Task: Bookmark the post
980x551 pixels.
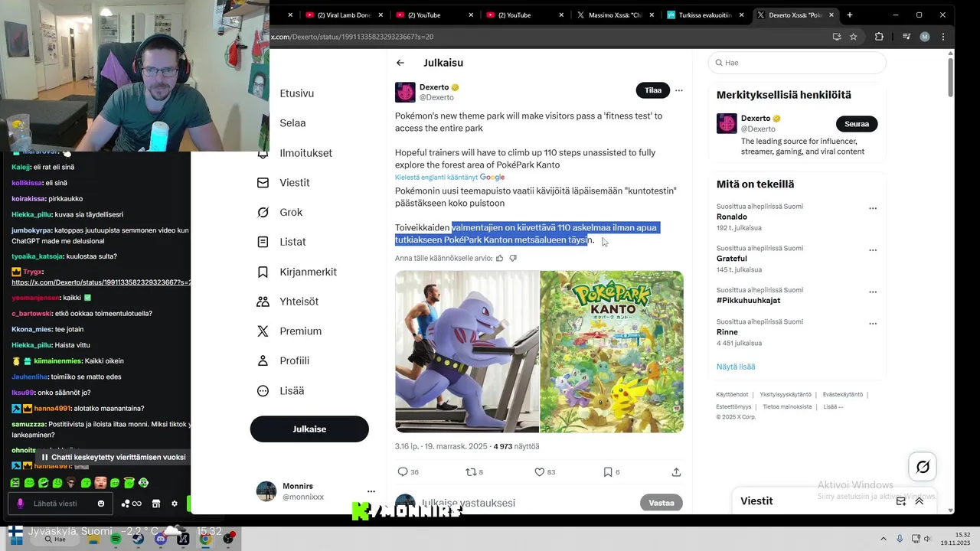Action: [608, 472]
